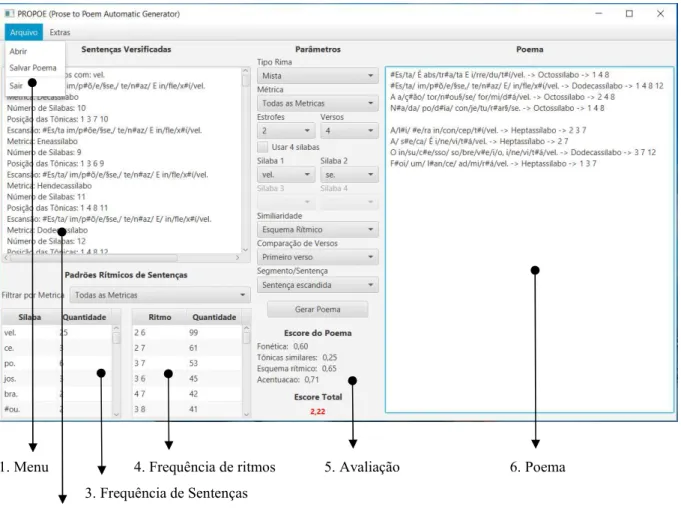681x512 pixels.
Task: Select the vel. row in Sílaba table
Action: click(57, 333)
